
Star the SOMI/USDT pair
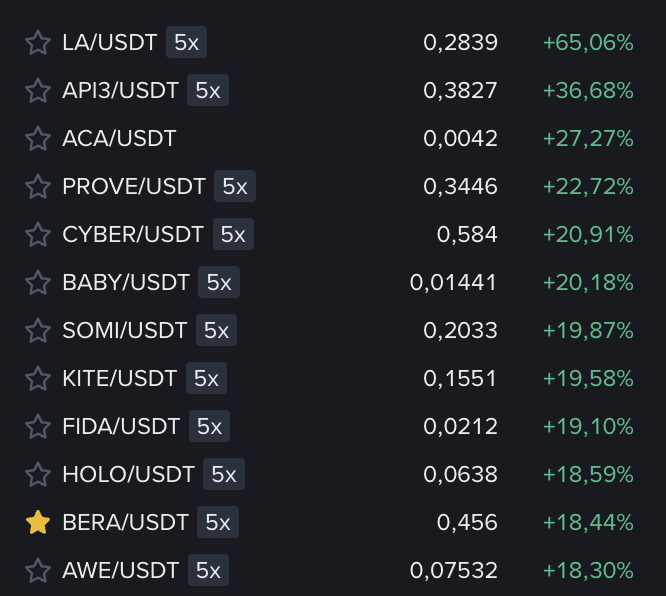click(x=38, y=331)
